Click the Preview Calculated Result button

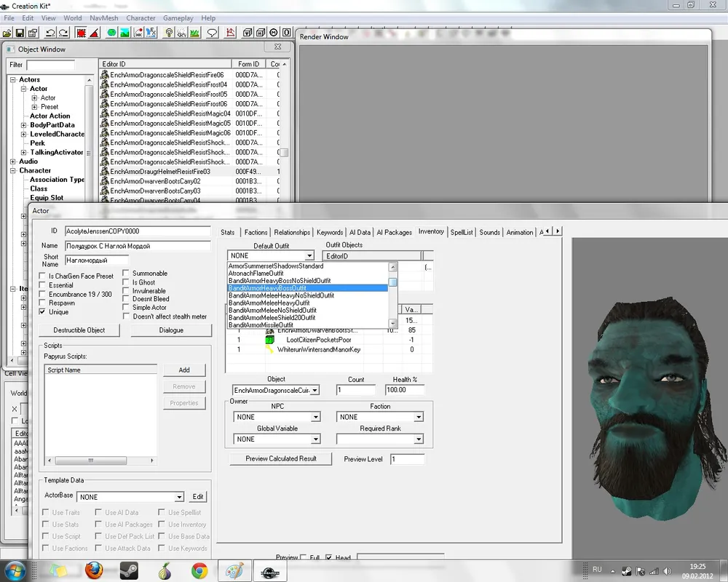point(280,459)
